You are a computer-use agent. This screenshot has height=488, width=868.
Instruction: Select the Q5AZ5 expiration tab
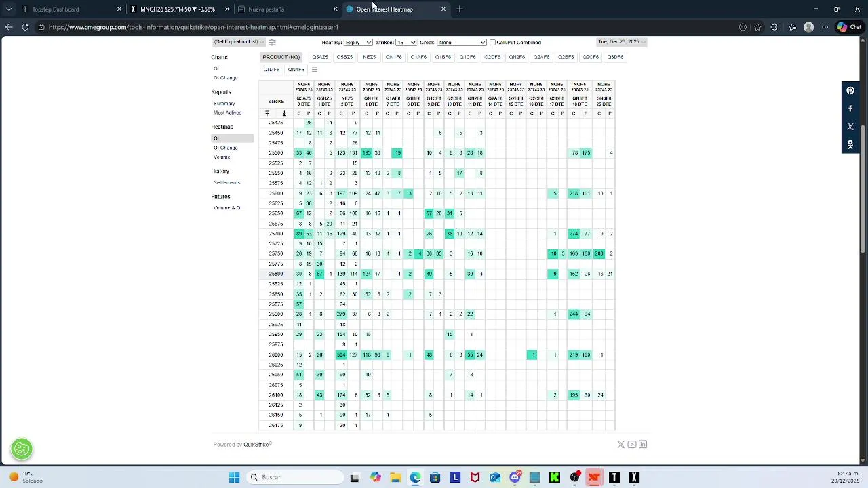tap(320, 57)
